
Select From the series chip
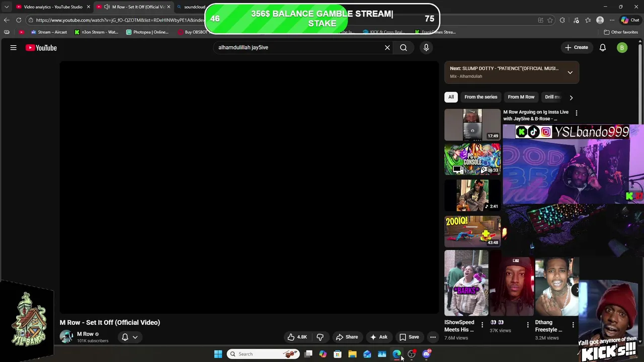[480, 97]
